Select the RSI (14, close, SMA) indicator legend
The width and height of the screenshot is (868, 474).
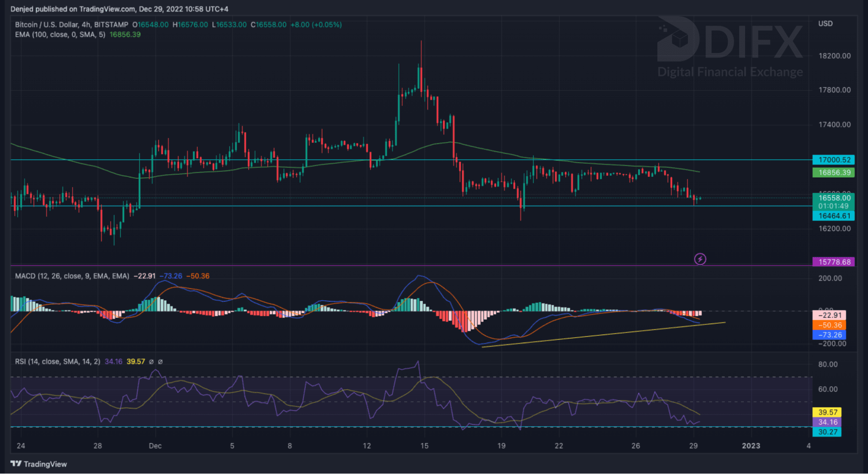pyautogui.click(x=57, y=361)
